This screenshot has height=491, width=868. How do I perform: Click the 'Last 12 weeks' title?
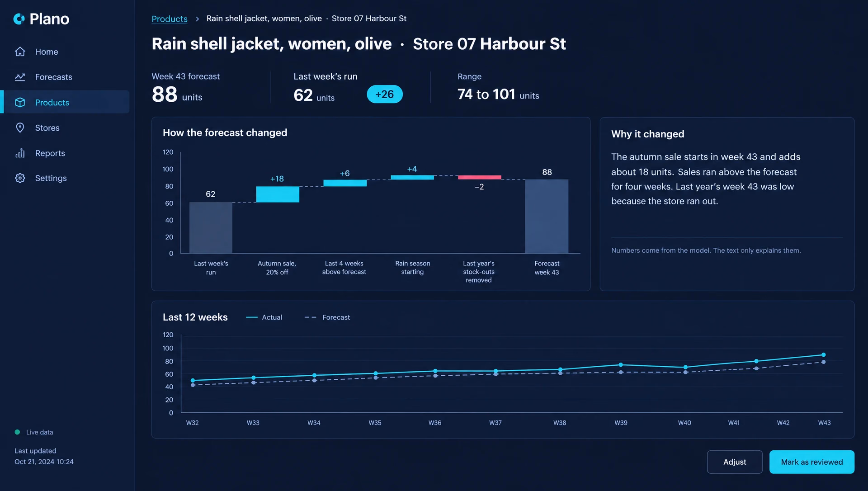195,317
